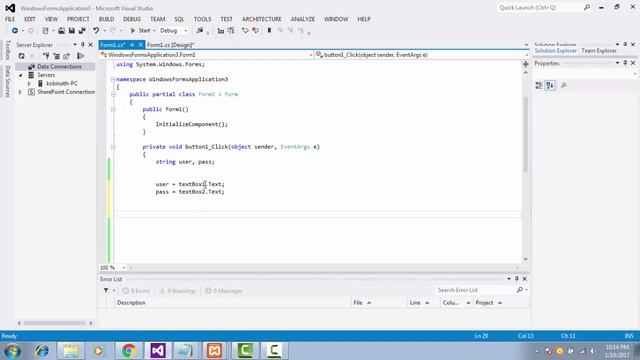Click the editor vertical scrollbar thumb
This screenshot has width=640, height=360.
[526, 135]
